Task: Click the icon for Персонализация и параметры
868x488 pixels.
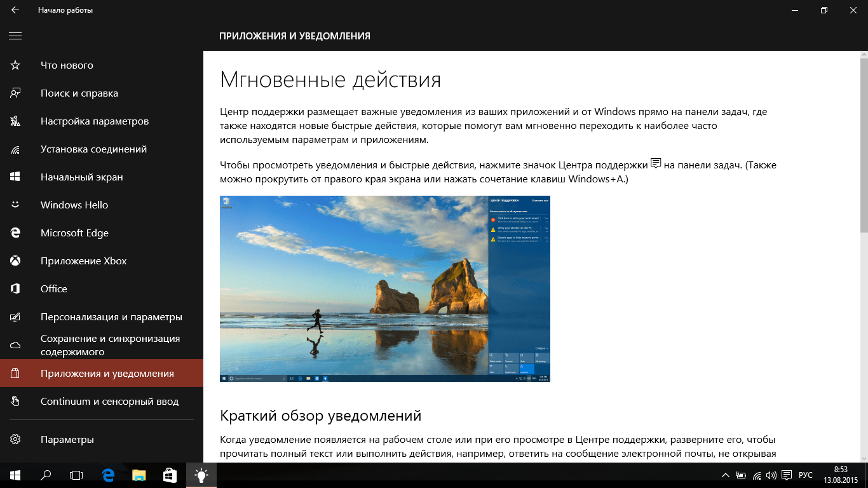Action: [x=15, y=317]
